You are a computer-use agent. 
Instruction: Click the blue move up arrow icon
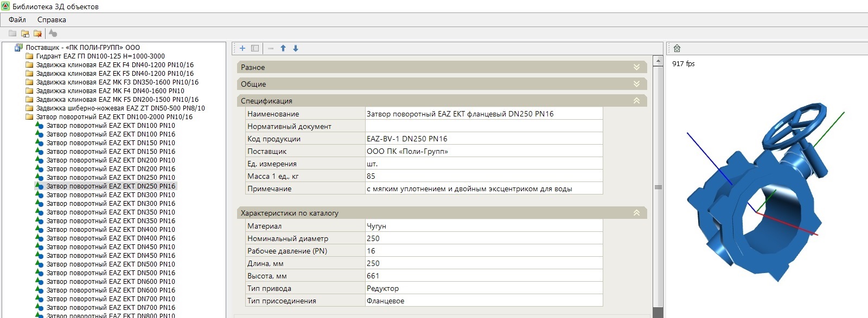pos(283,48)
